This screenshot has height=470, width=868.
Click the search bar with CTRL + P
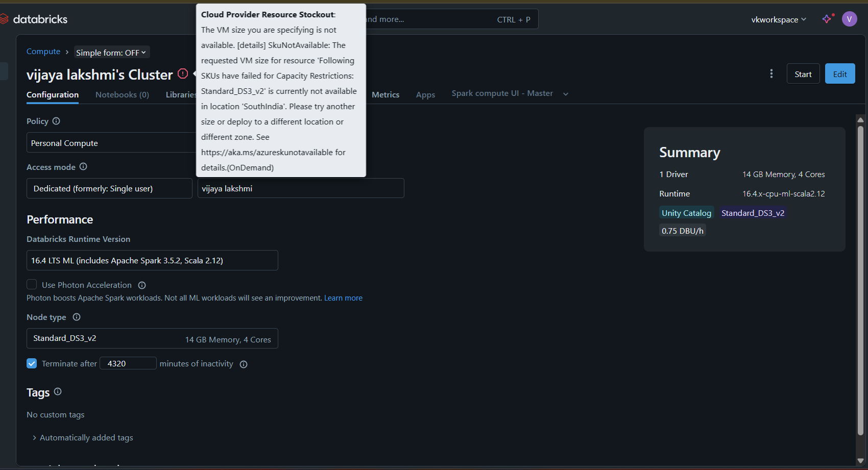point(452,19)
